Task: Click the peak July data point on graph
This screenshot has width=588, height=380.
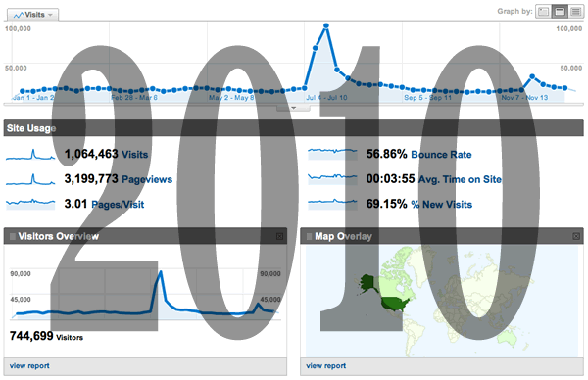Action: pyautogui.click(x=326, y=25)
